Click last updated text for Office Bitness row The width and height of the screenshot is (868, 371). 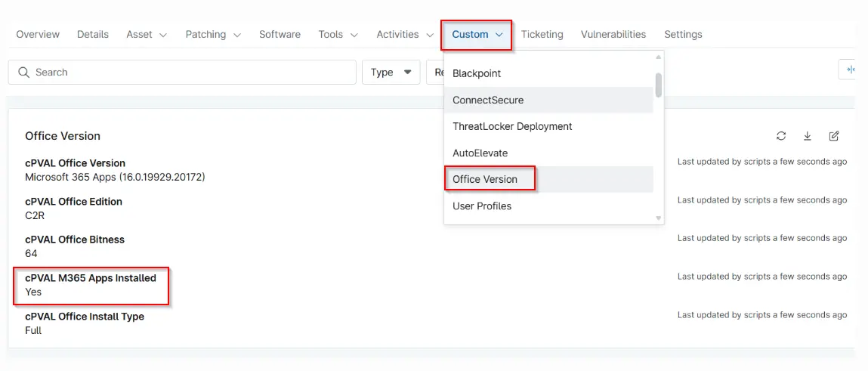(x=762, y=238)
